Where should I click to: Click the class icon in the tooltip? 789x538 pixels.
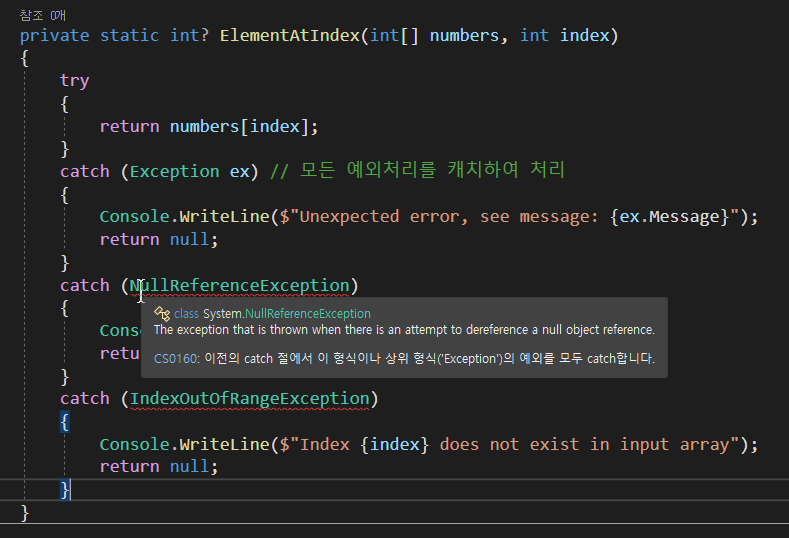[x=162, y=313]
